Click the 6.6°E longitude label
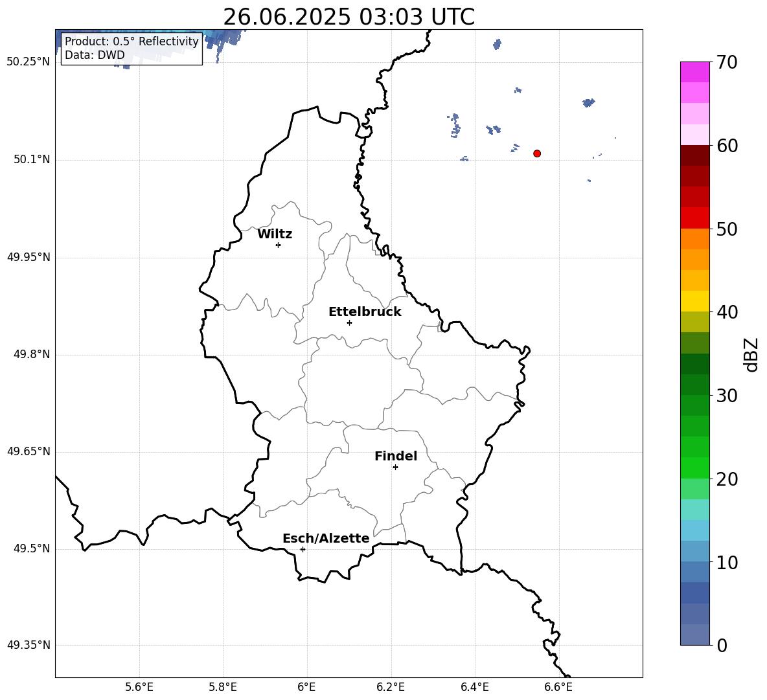The height and width of the screenshot is (700, 767). [558, 687]
